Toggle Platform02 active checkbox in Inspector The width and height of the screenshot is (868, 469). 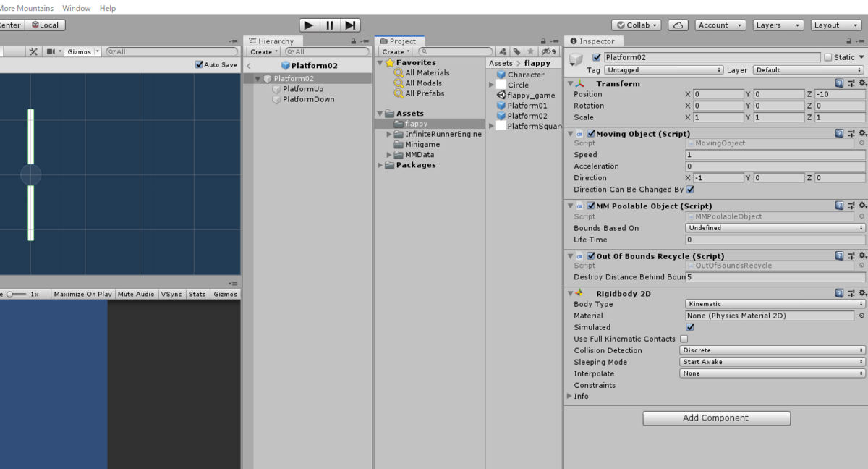tap(596, 57)
